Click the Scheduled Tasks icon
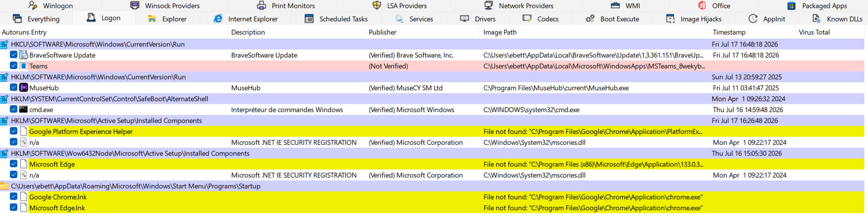 (x=310, y=18)
